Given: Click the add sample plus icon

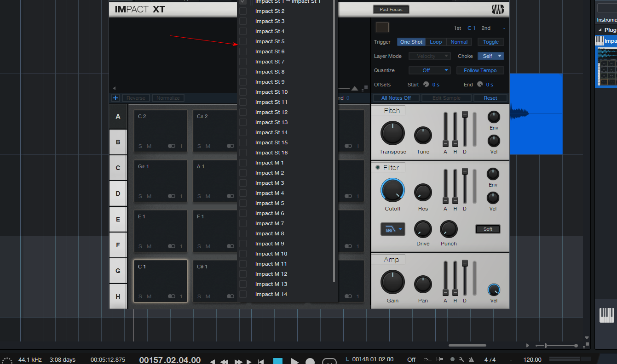Looking at the screenshot, I should coord(115,98).
